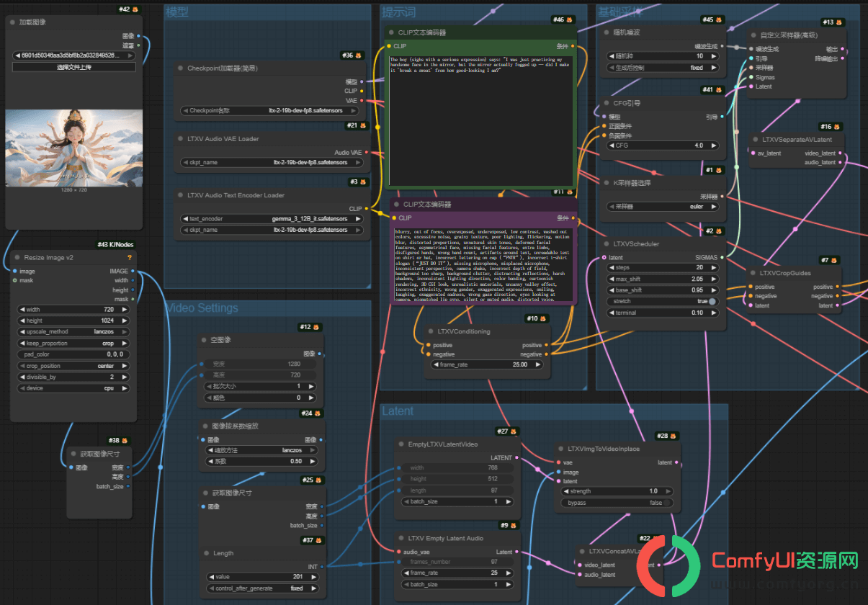Image resolution: width=868 pixels, height=605 pixels.
Task: Click inside the negative prompt text area
Action: coord(484,265)
